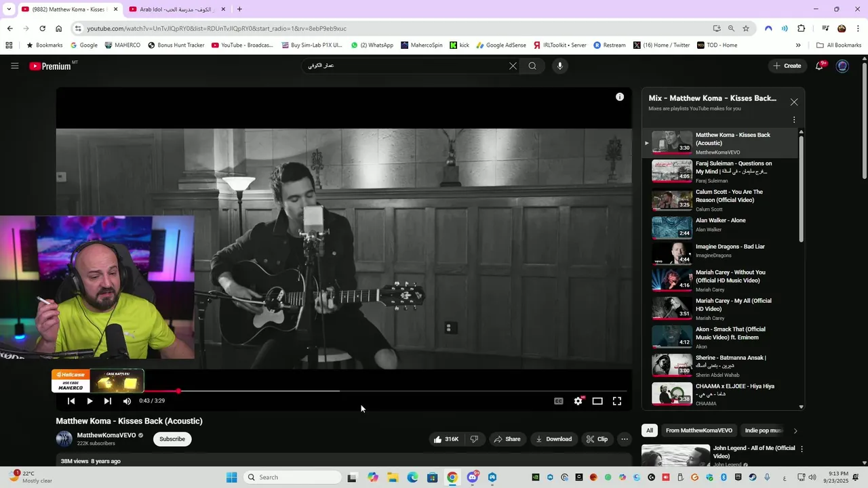This screenshot has height=488, width=868.
Task: Click the Create video button
Action: point(787,66)
